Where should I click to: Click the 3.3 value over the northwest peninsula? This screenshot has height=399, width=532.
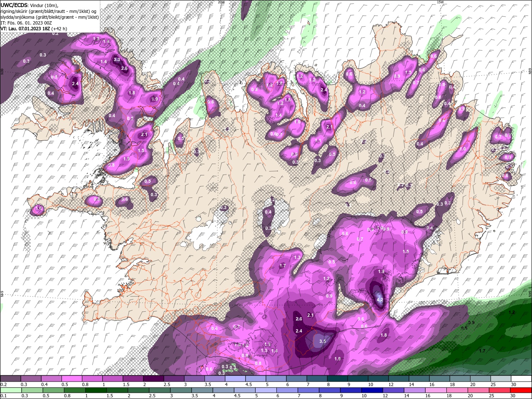click(117, 59)
